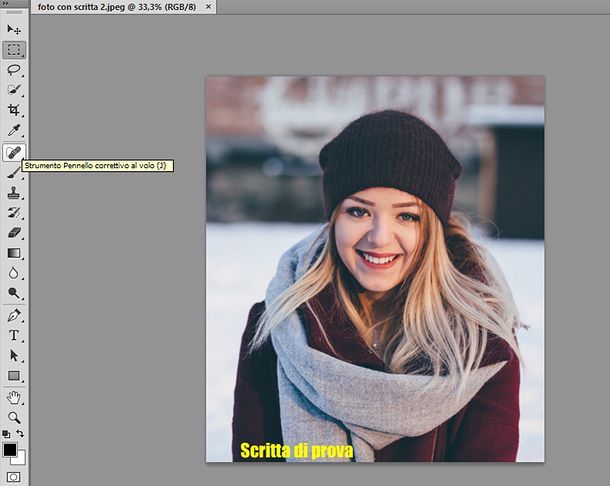Click the yellow 'Scritta di prova' text

[296, 451]
